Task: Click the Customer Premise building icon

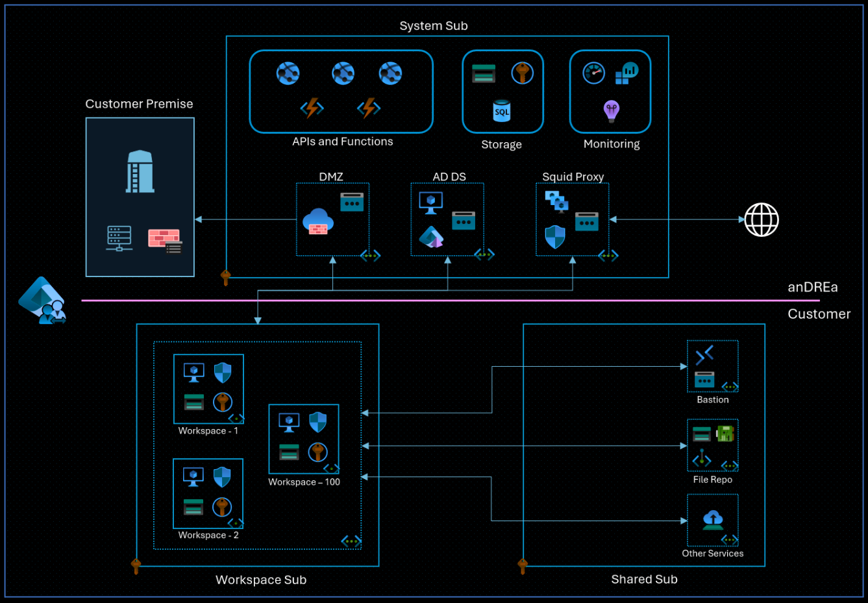Action: [140, 171]
